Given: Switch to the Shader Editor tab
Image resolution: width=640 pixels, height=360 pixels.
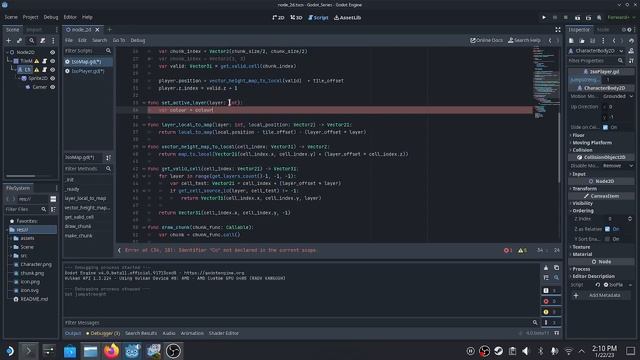Looking at the screenshot, I should [224, 333].
